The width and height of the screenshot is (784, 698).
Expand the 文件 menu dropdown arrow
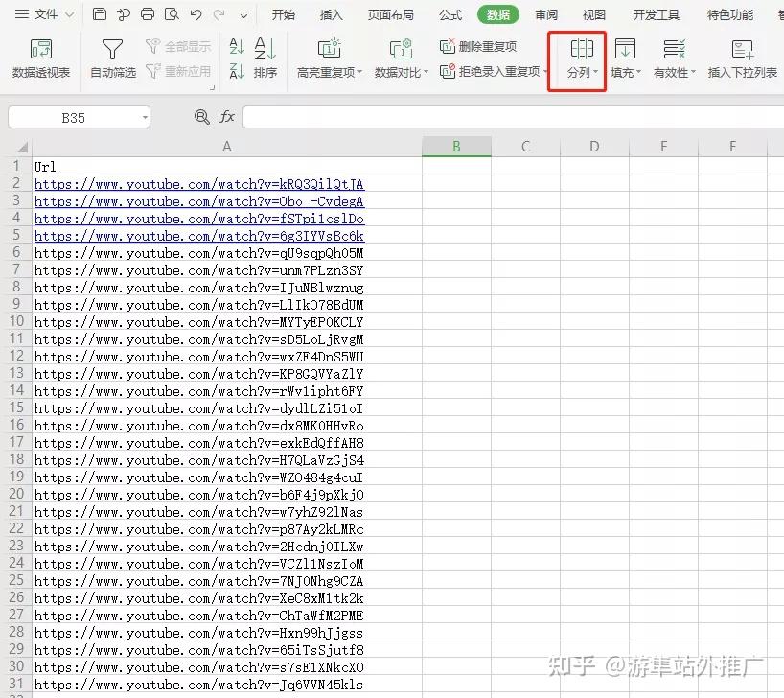coord(70,15)
